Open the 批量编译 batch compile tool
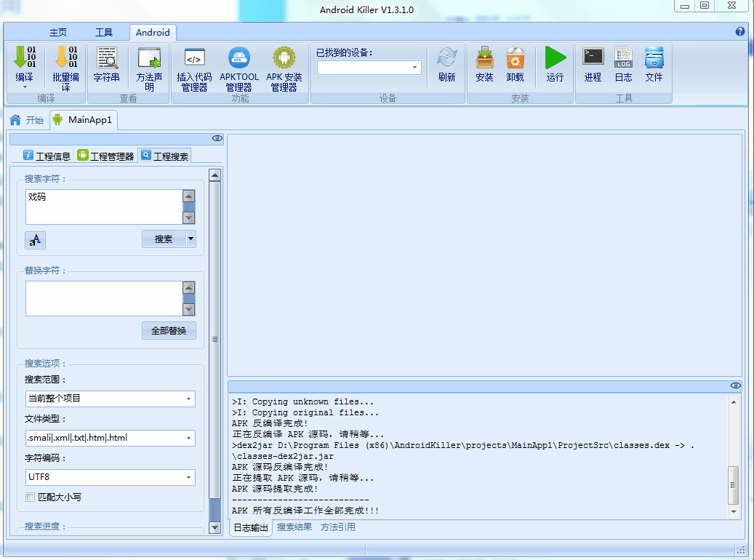754x560 pixels. [x=66, y=68]
